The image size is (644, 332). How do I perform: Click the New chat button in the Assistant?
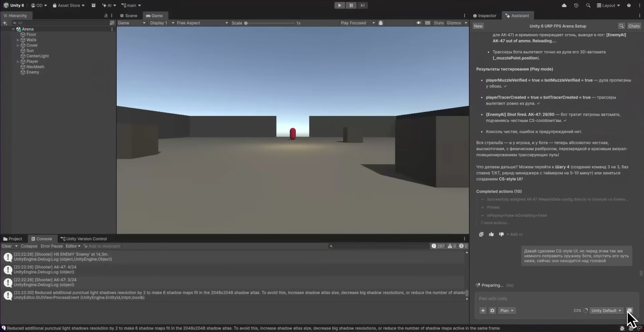pos(478,26)
